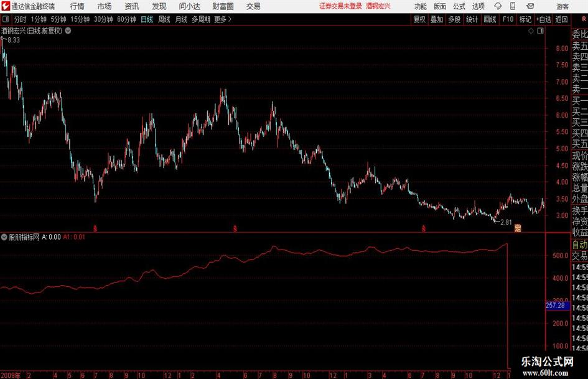Click the F10 company info button
The image size is (588, 379).
click(508, 19)
